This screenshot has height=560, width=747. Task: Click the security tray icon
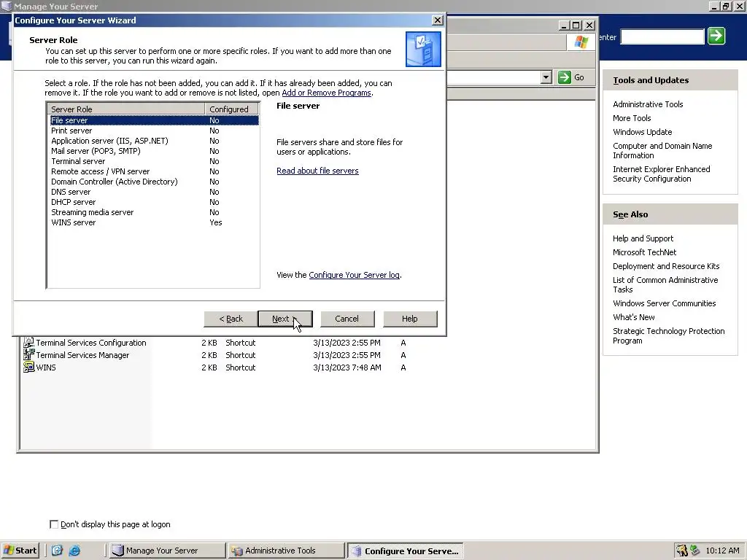point(682,551)
